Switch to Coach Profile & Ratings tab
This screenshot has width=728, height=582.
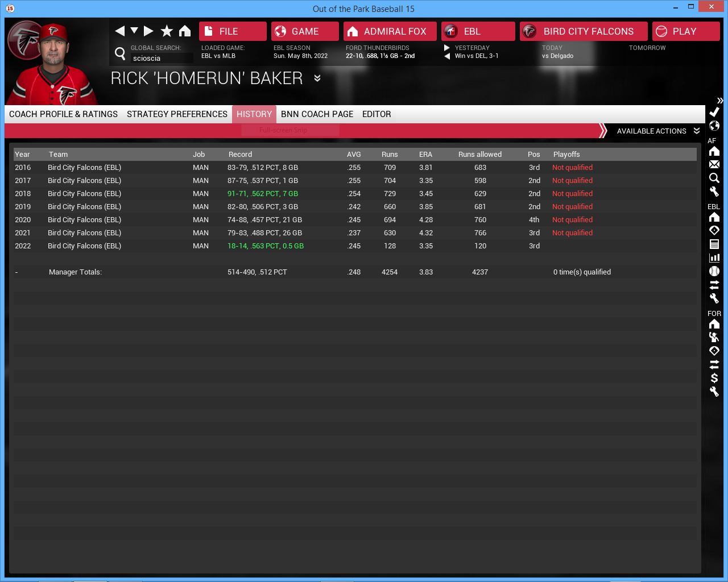(63, 114)
